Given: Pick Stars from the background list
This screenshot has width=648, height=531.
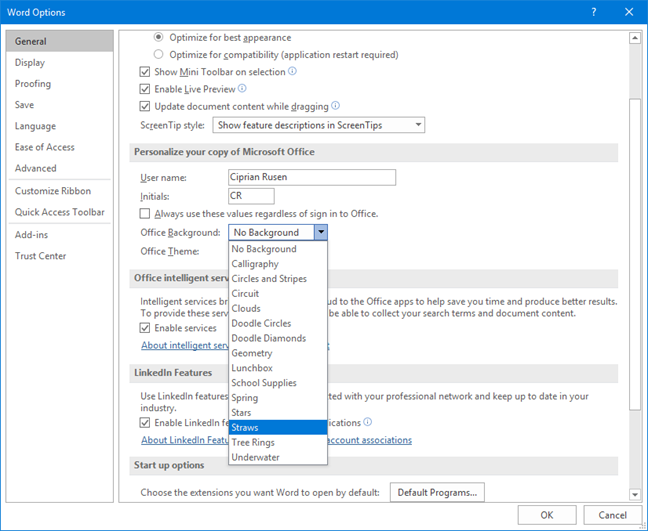Looking at the screenshot, I should click(x=278, y=412).
